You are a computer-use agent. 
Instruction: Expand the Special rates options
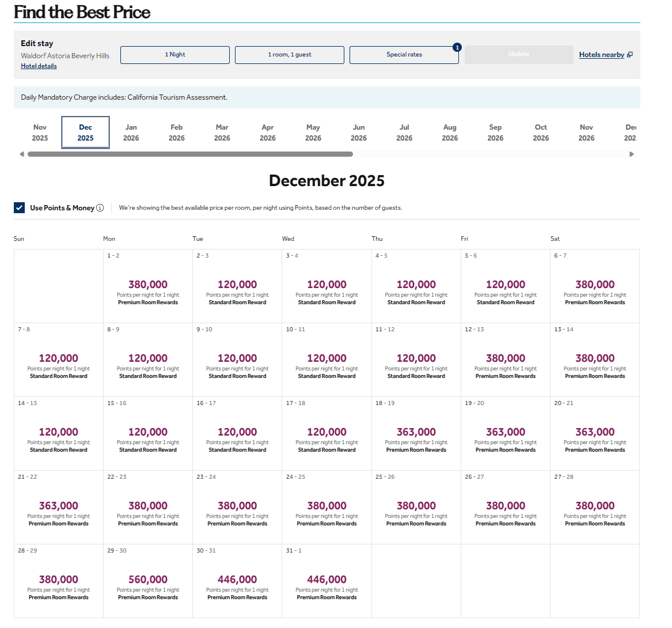[x=404, y=55]
